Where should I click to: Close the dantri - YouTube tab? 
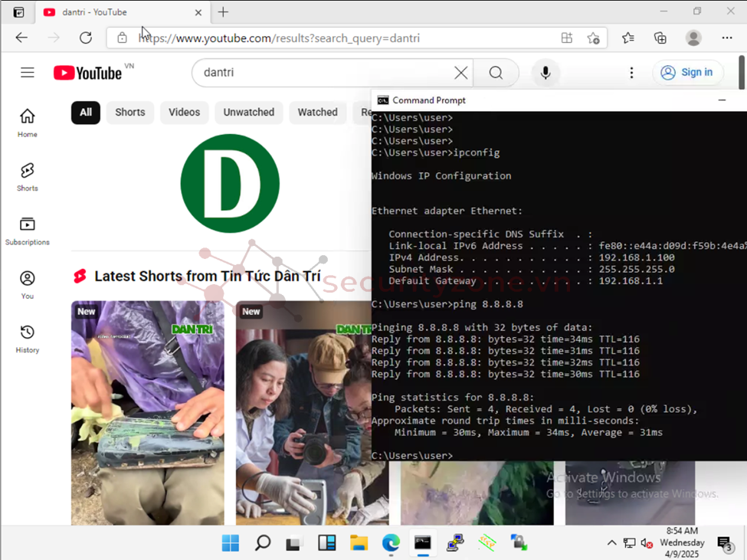pos(198,12)
